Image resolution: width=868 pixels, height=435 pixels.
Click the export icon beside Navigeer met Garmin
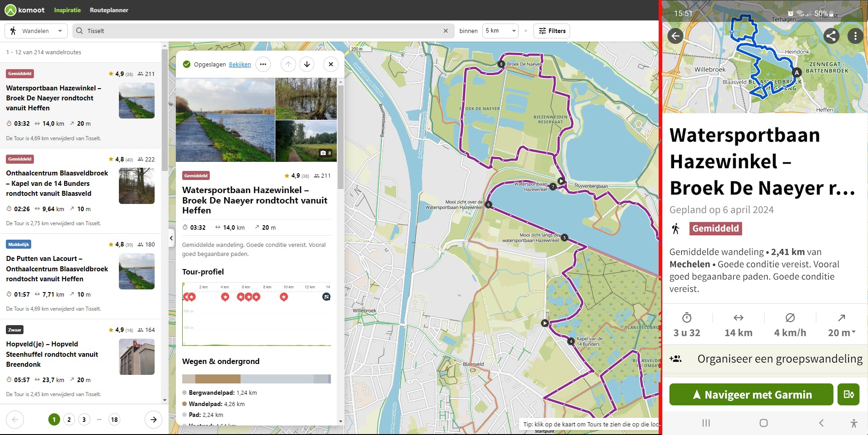click(x=849, y=394)
